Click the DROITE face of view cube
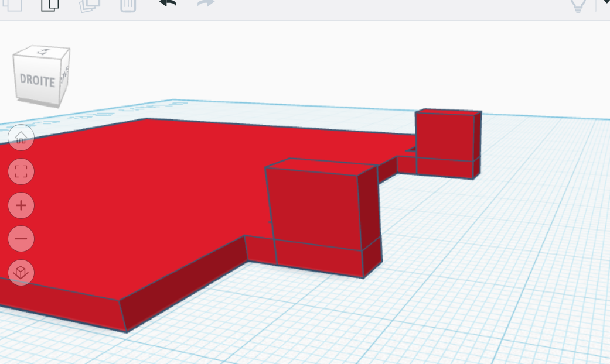Image resolution: width=610 pixels, height=364 pixels. point(38,80)
